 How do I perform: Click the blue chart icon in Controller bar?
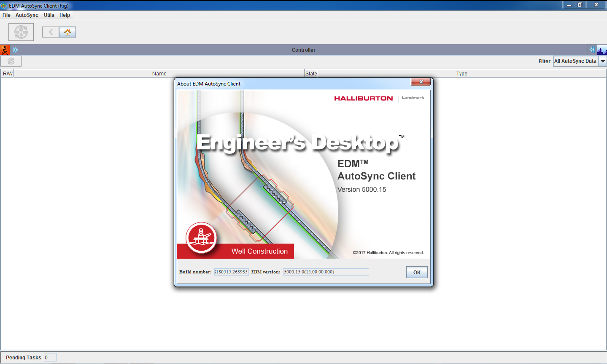coord(602,50)
